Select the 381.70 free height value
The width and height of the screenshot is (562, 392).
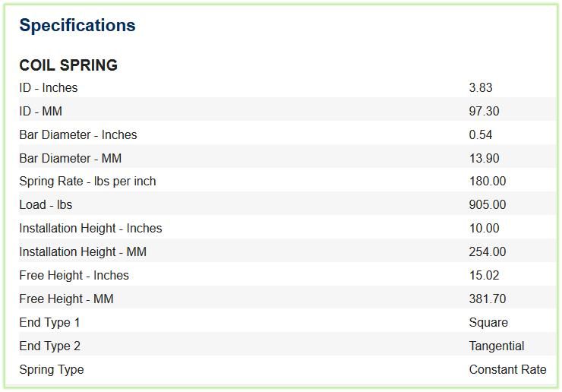click(x=488, y=299)
